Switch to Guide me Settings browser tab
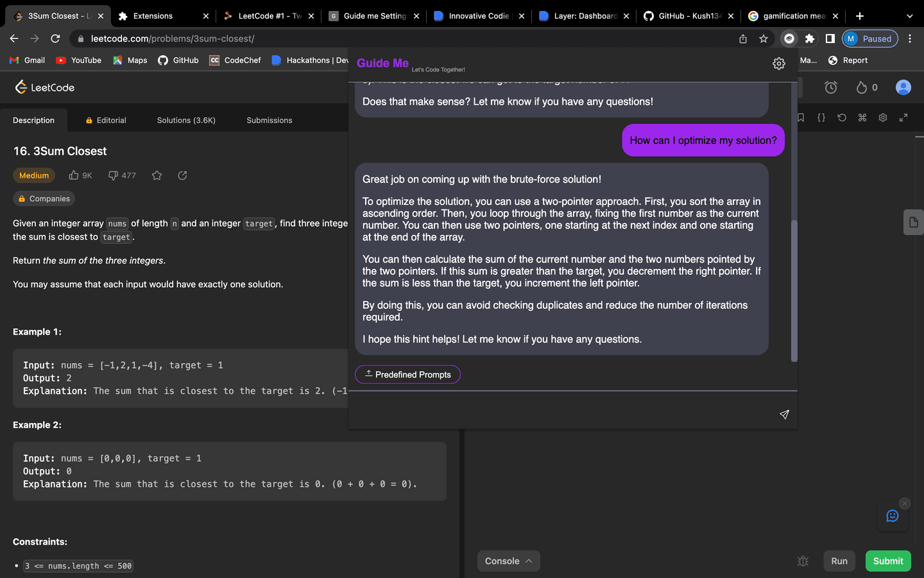Image resolution: width=924 pixels, height=578 pixels. coord(375,16)
